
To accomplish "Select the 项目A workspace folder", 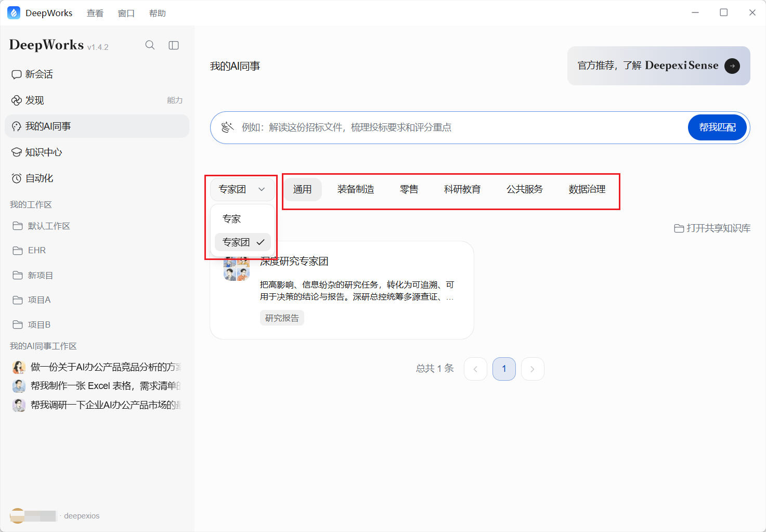I will tap(97, 300).
